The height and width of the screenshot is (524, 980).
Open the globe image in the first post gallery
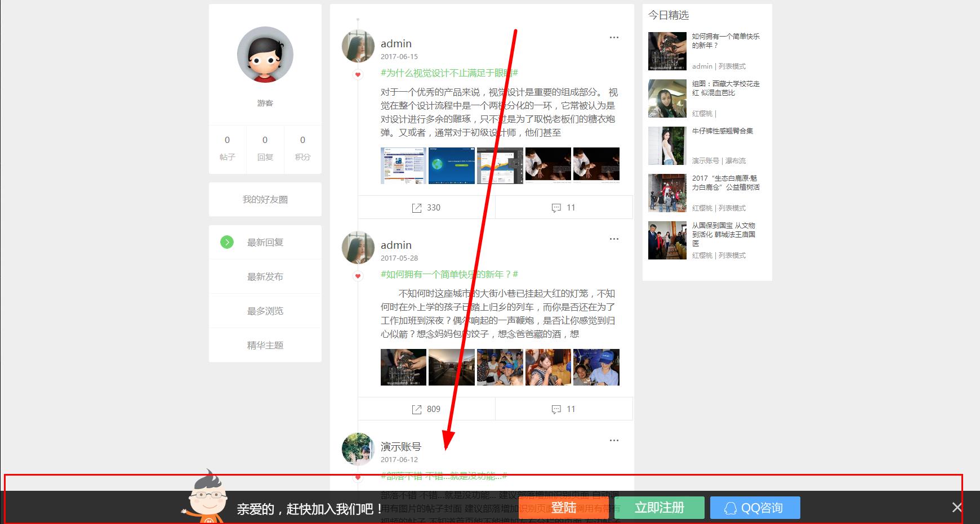[452, 165]
